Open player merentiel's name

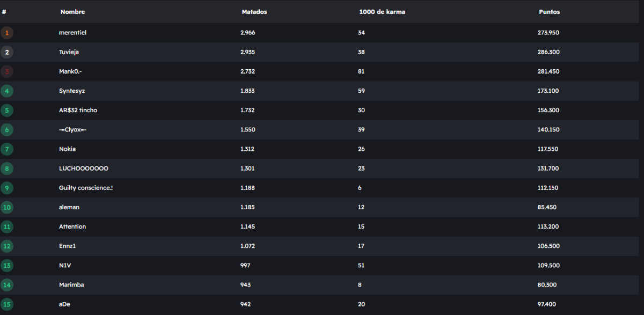pos(72,33)
